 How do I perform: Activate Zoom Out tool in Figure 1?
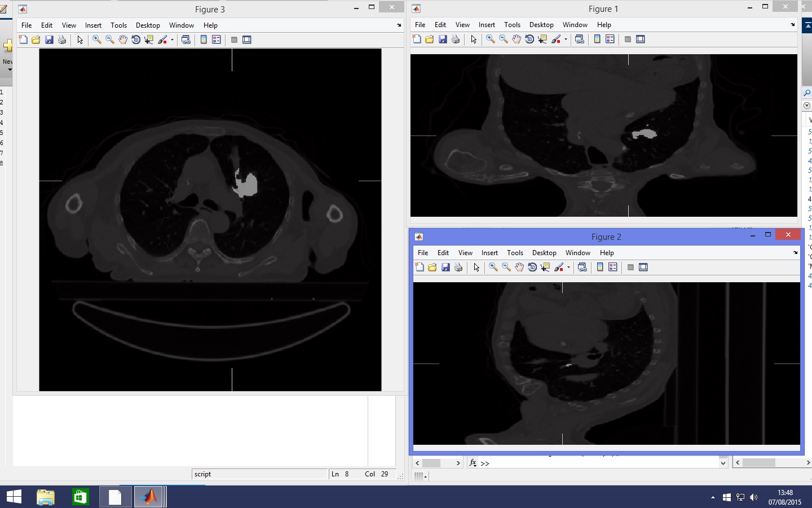click(504, 39)
